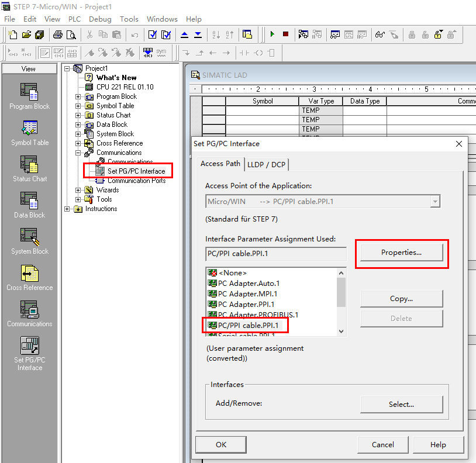Open the File menu
Viewport: 476px width, 463px height.
pyautogui.click(x=9, y=19)
